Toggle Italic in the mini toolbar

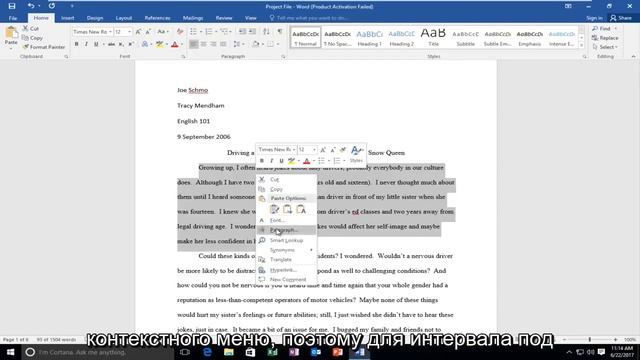[x=271, y=161]
